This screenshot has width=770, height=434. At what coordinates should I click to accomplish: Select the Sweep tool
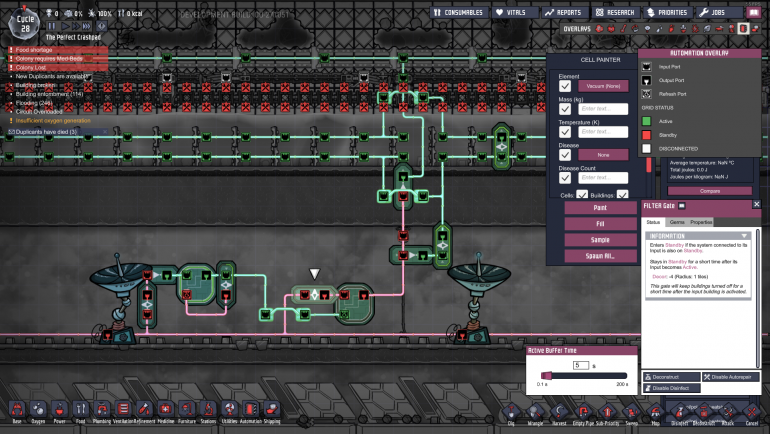click(631, 412)
